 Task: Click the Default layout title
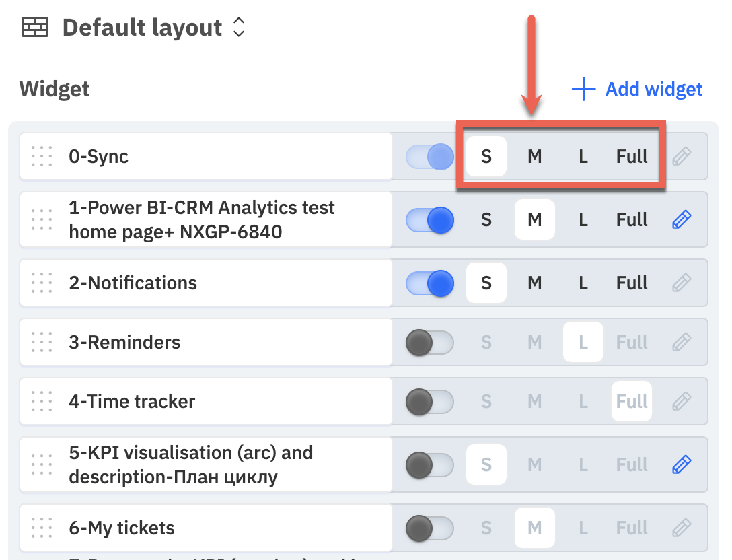[142, 28]
